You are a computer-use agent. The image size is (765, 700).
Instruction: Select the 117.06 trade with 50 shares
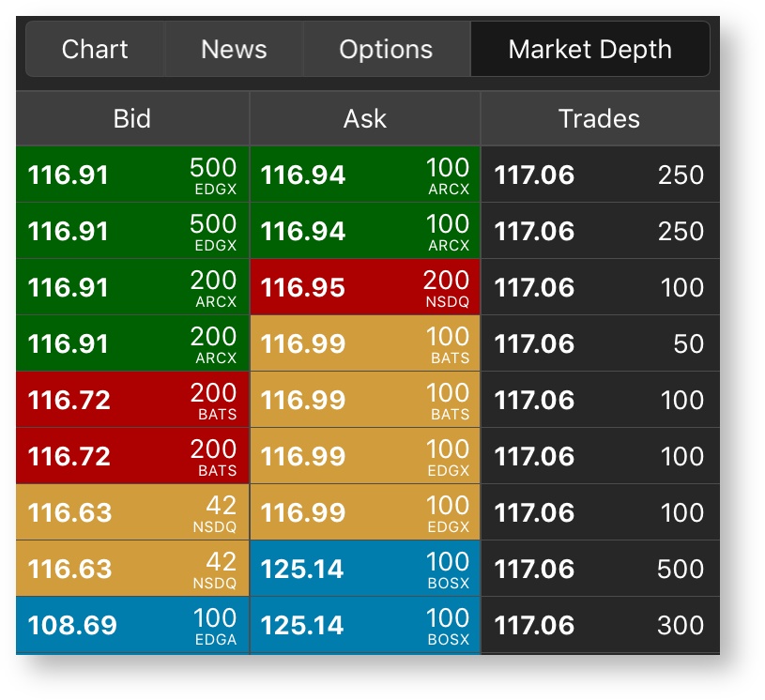tap(600, 343)
